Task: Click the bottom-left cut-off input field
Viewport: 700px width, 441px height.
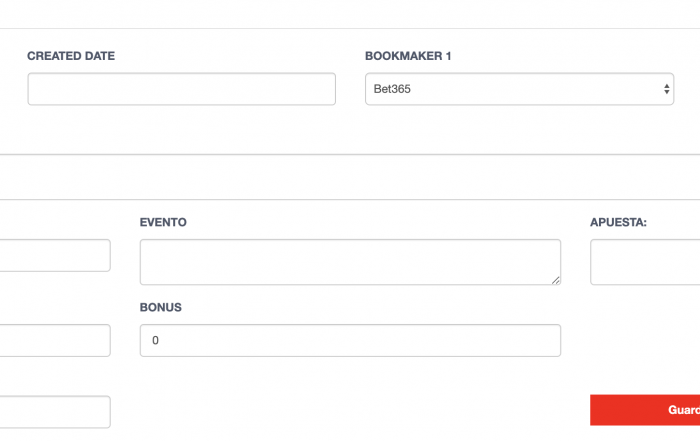Action: click(55, 412)
